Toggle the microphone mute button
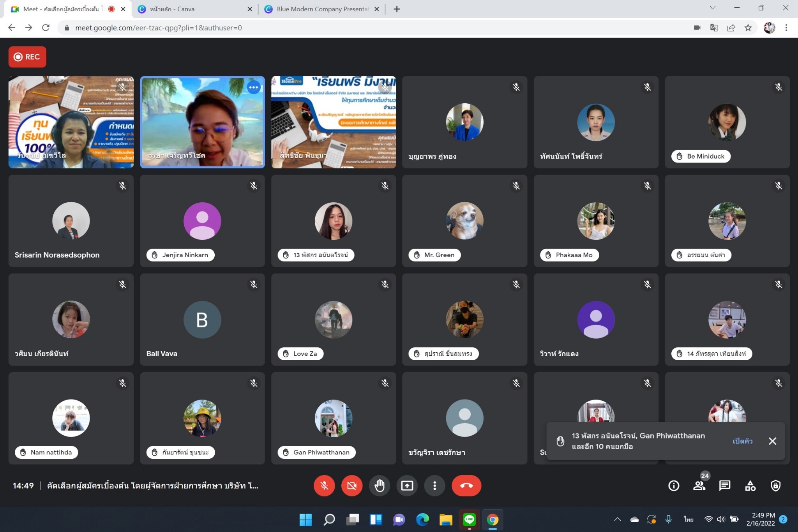The image size is (798, 532). pos(324,486)
